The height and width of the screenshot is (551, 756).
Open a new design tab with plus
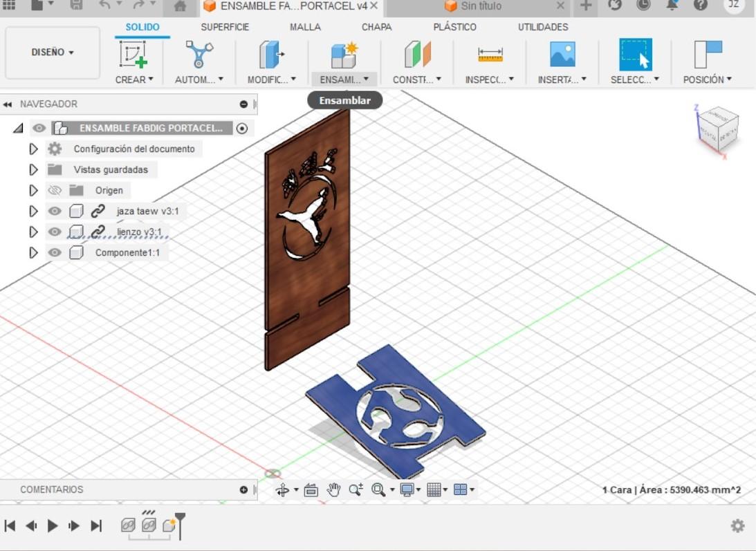coord(586,6)
